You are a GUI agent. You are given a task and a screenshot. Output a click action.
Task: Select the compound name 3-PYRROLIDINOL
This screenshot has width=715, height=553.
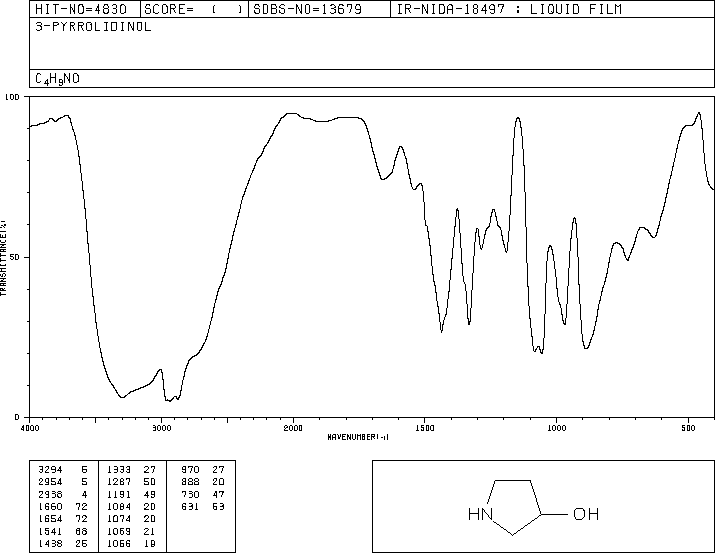(93, 27)
